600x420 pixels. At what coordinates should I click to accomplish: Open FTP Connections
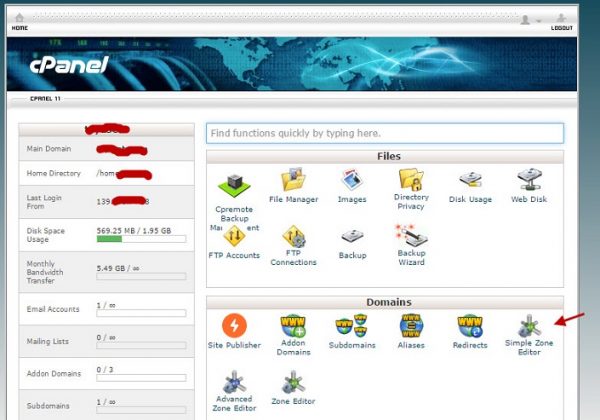(293, 236)
